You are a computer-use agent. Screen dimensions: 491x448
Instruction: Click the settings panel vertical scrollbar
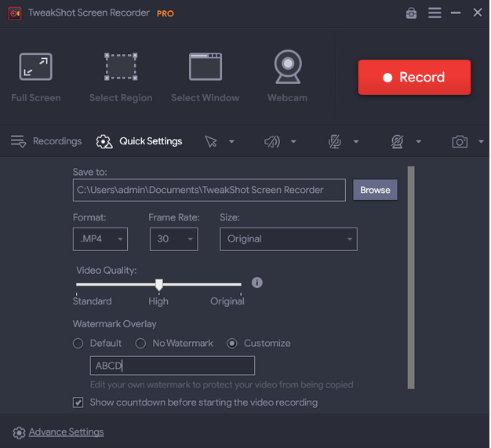pos(411,278)
